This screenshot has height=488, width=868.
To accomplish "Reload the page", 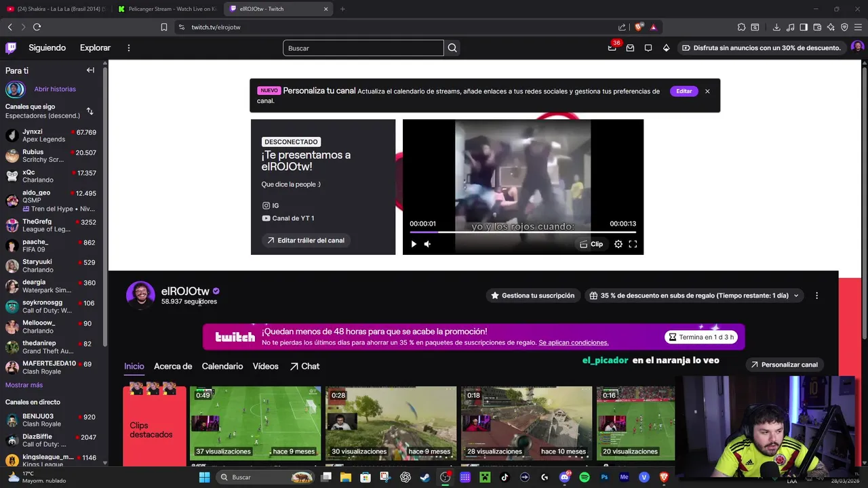I will 37,27.
